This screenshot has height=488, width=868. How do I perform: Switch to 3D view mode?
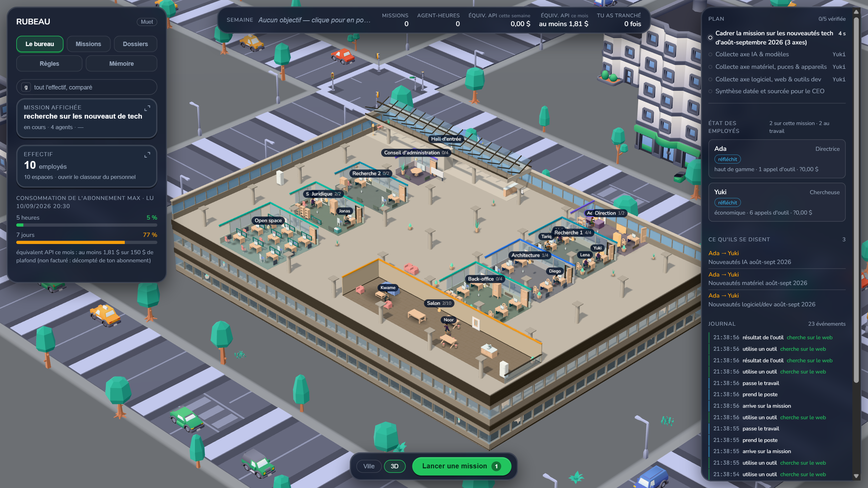(394, 466)
